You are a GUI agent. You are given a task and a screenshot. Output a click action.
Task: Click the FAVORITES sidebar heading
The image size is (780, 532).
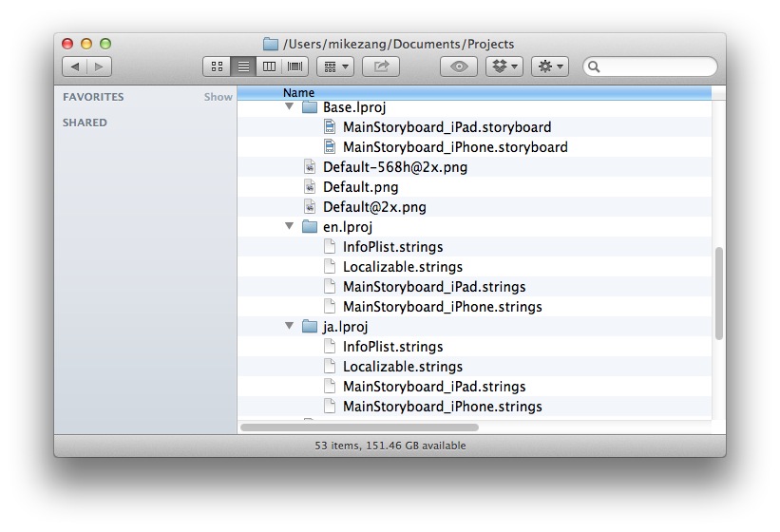coord(93,97)
